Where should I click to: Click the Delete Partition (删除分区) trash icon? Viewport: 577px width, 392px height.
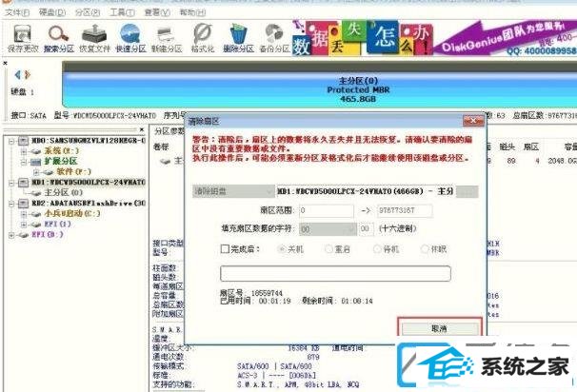238,38
